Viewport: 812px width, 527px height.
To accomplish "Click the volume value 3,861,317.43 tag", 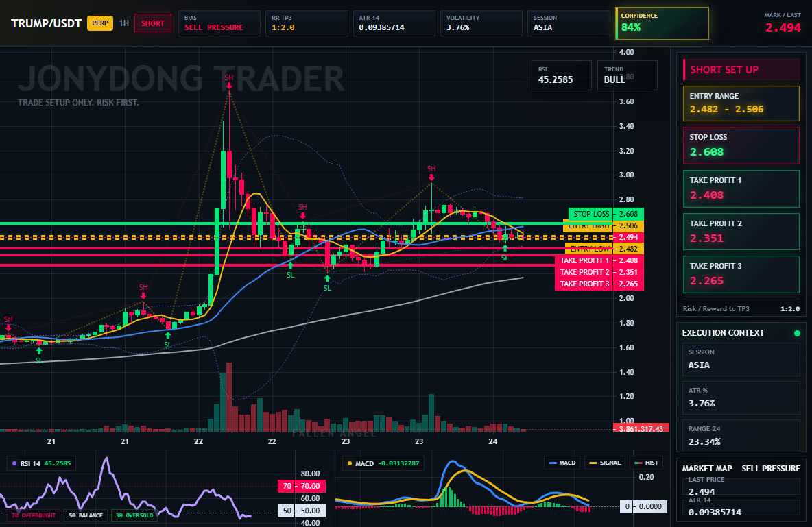I will point(641,428).
